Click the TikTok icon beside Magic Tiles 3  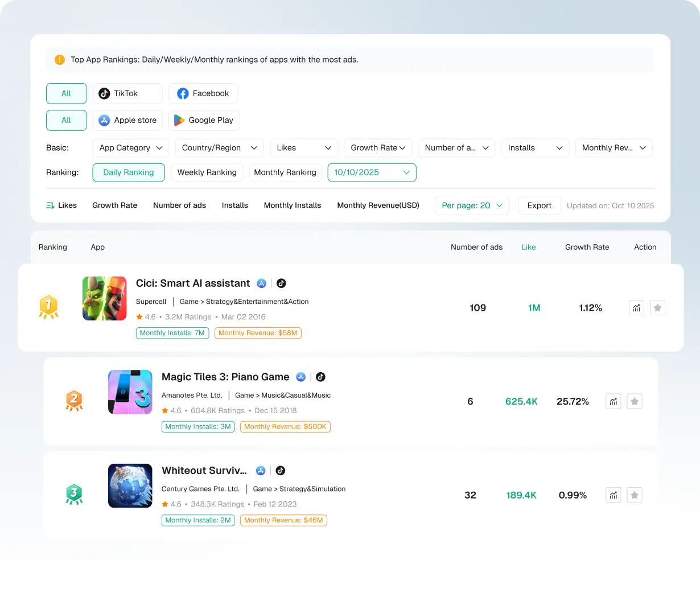coord(320,376)
